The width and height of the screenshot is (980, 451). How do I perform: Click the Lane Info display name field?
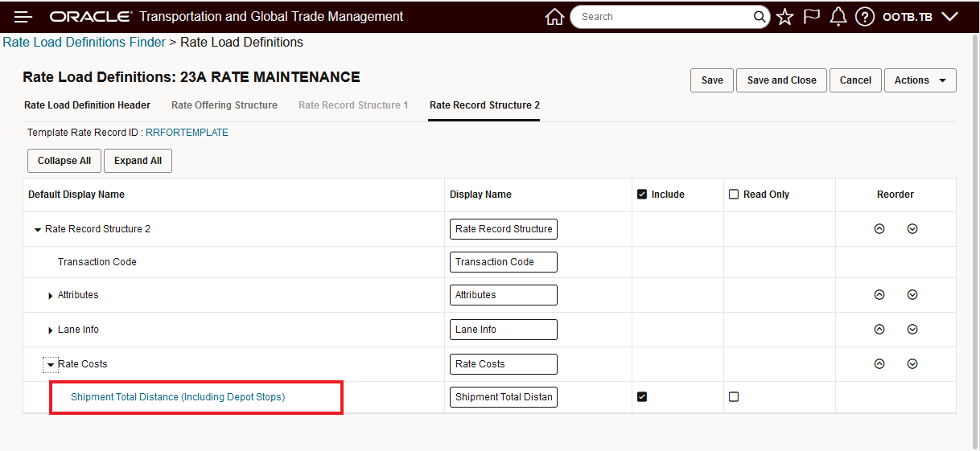tap(503, 330)
